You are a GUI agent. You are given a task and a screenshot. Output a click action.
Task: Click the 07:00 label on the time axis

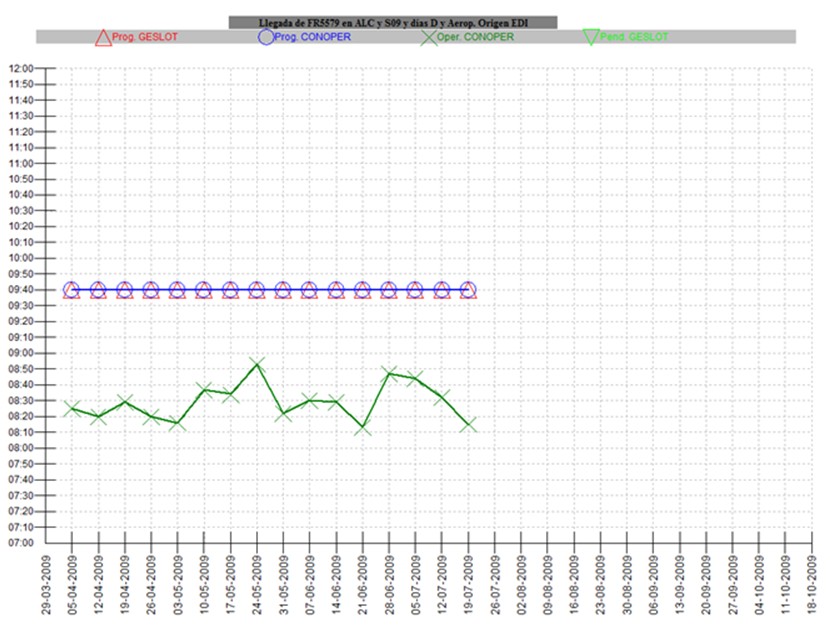tap(21, 543)
